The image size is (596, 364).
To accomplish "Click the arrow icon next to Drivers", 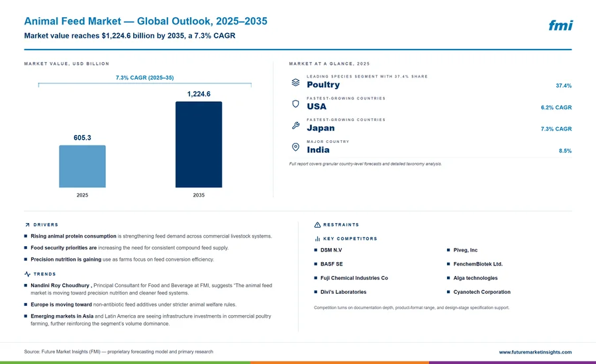I will (27, 225).
